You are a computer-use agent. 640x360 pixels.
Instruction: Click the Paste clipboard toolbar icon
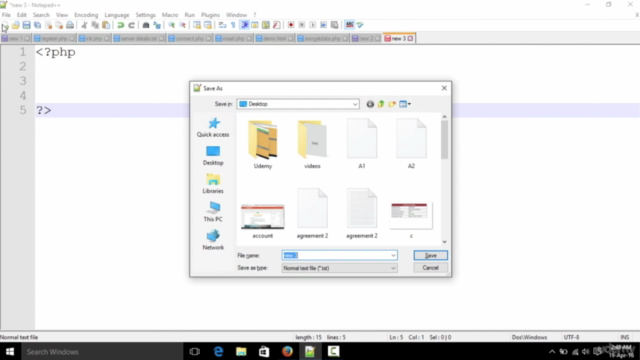(x=106, y=25)
